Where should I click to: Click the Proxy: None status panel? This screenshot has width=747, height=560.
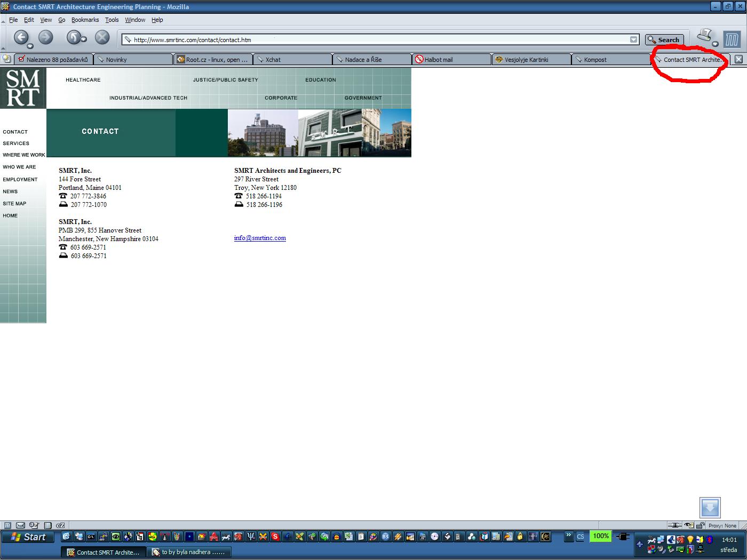click(x=722, y=525)
